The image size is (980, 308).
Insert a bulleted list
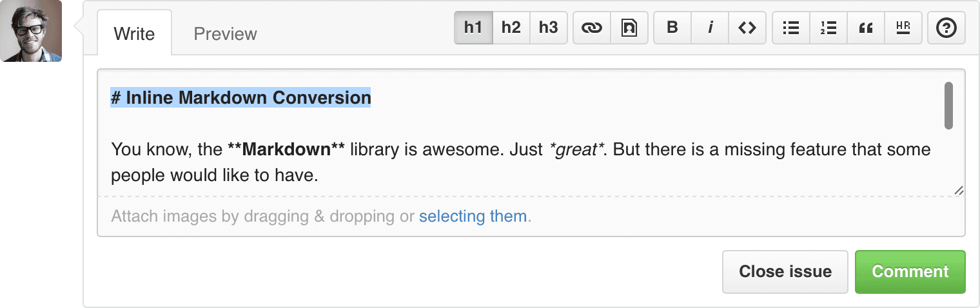click(790, 28)
